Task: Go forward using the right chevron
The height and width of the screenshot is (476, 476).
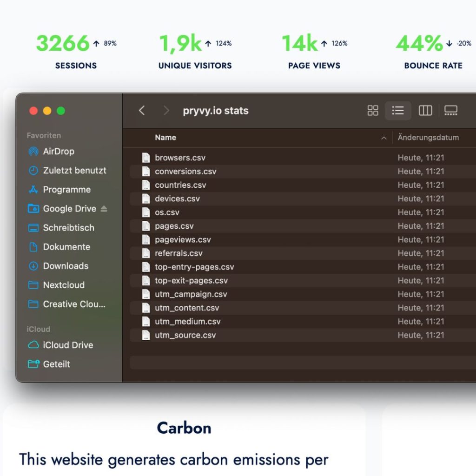Action: tap(166, 111)
